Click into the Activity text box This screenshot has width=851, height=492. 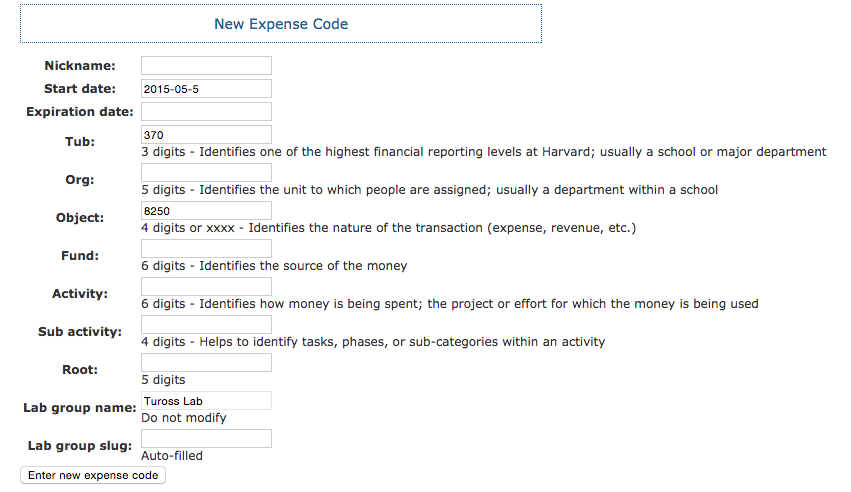[206, 287]
